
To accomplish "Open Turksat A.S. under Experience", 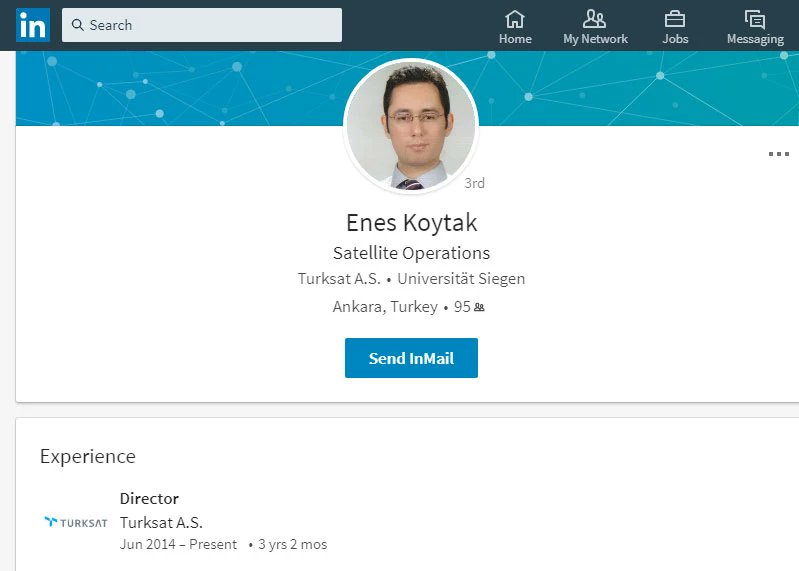I will (162, 523).
